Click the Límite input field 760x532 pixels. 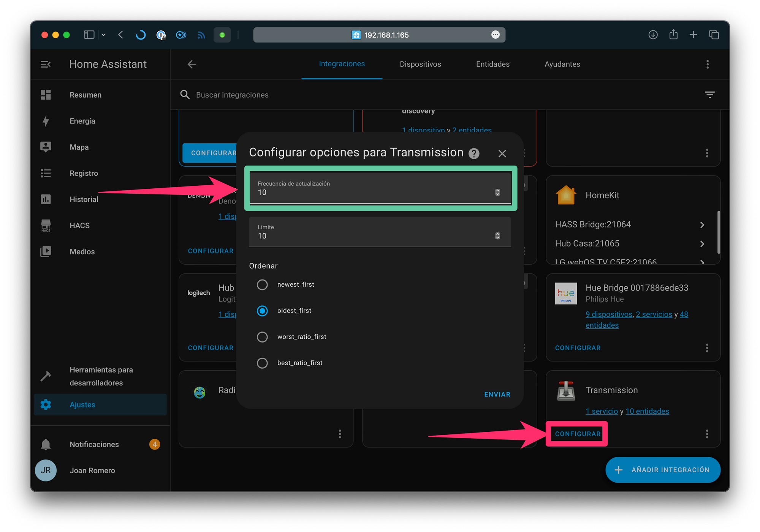click(x=380, y=232)
